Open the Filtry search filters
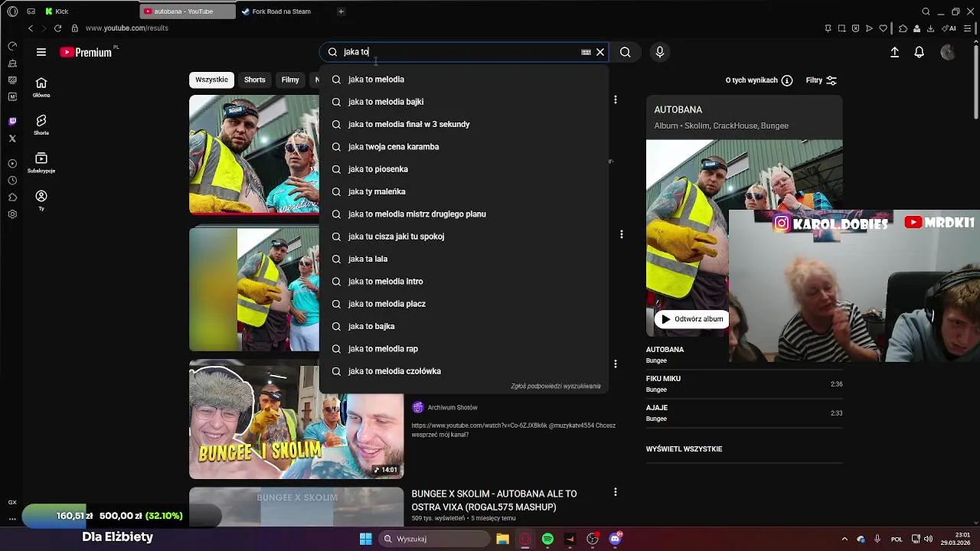Image resolution: width=980 pixels, height=551 pixels. click(x=822, y=80)
